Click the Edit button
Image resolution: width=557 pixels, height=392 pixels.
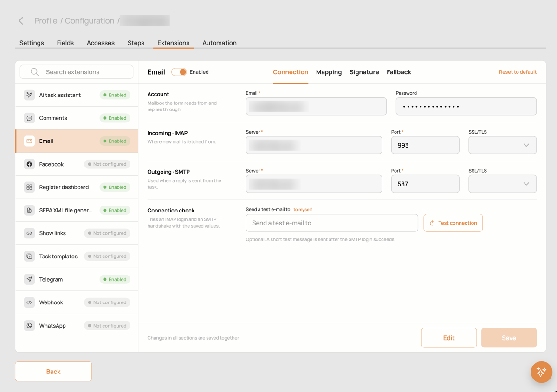coord(449,338)
